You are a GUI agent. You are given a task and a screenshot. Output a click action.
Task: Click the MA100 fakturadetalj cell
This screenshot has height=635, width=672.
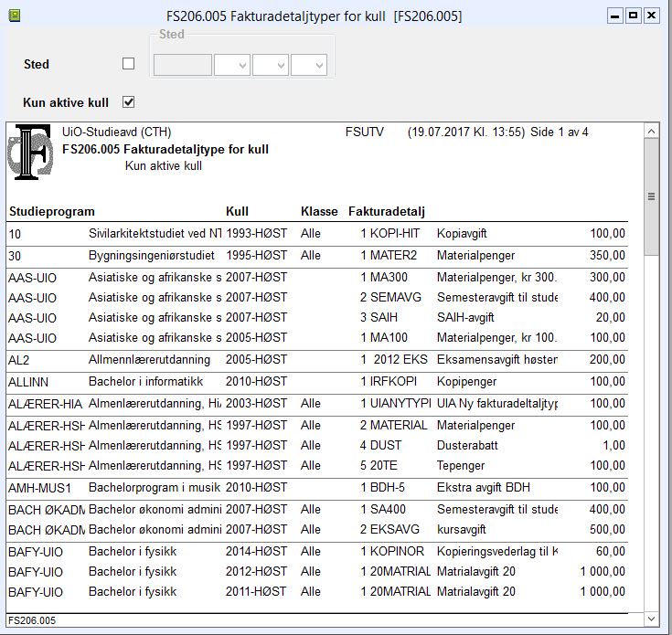pos(389,338)
